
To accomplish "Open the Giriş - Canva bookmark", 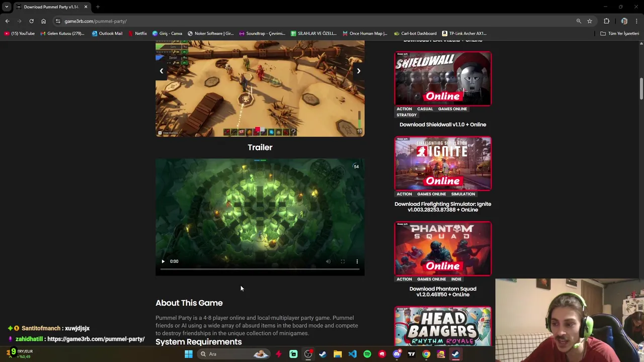I will point(168,34).
